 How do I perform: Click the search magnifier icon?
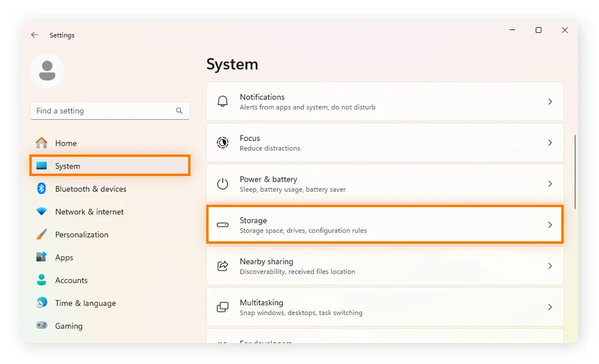[x=179, y=111]
